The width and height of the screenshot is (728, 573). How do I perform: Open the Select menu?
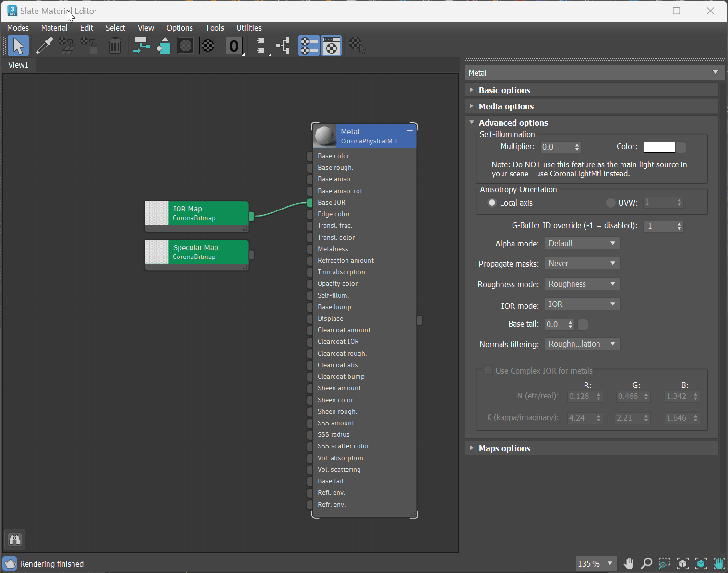pos(115,28)
